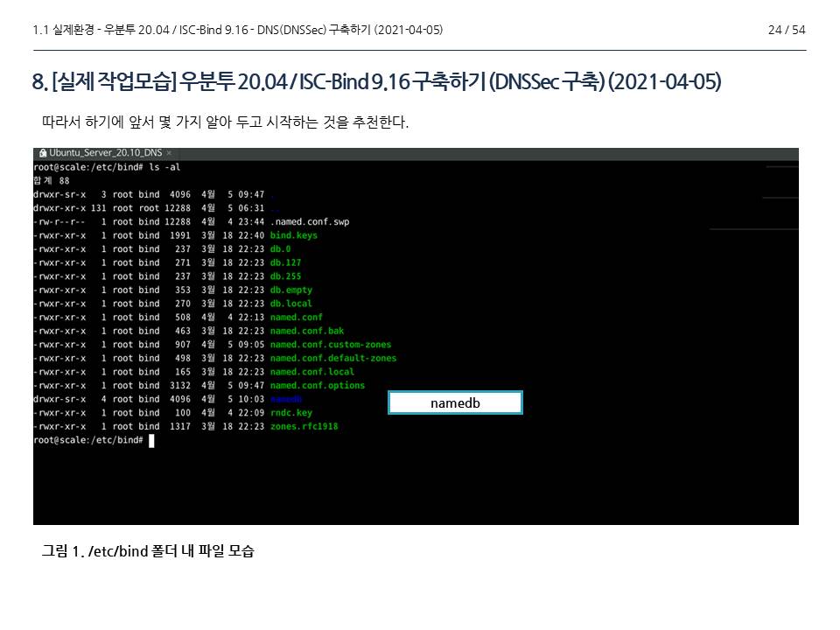Click the blue namedb directory entry

286,399
